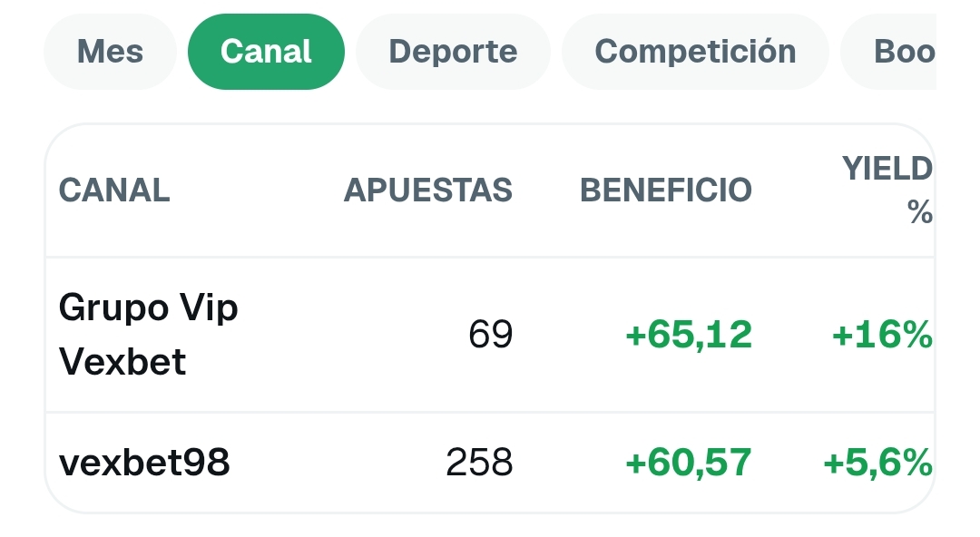
Task: Switch to the Competición tab
Action: (696, 52)
